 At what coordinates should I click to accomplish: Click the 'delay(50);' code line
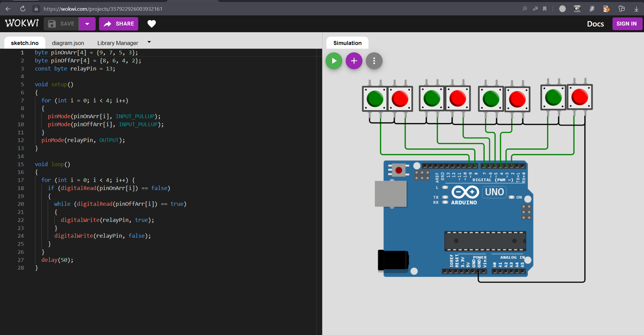[57, 260]
